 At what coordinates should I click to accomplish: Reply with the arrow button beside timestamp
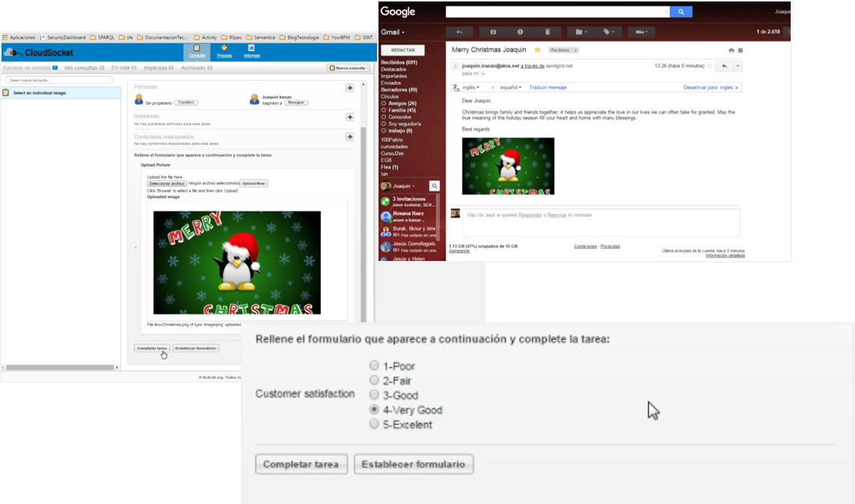click(x=724, y=66)
